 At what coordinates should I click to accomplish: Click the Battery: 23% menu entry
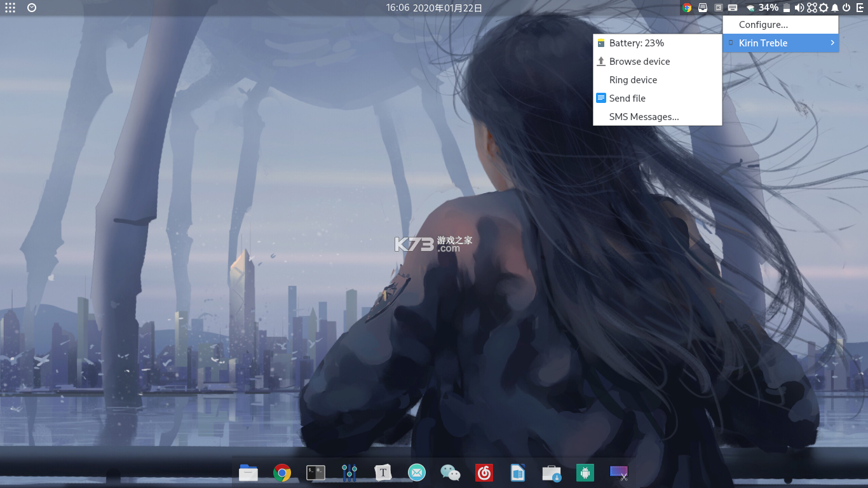point(657,43)
